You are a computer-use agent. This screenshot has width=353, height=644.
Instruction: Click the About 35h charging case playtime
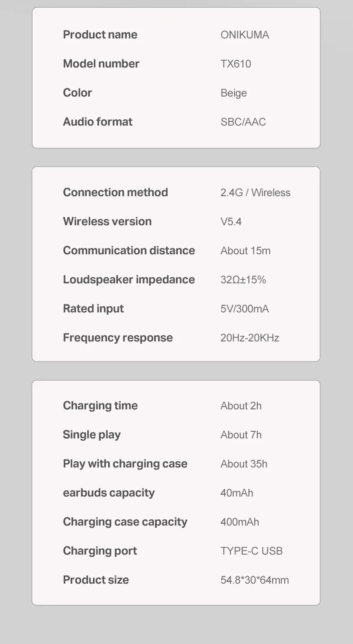(x=244, y=464)
